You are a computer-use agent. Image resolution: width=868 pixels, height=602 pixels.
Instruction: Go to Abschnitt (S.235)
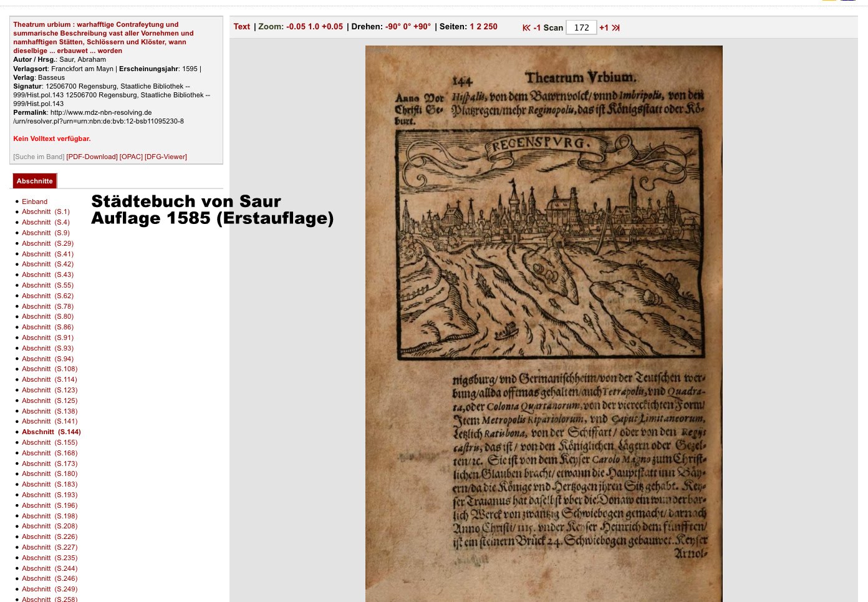(x=50, y=558)
